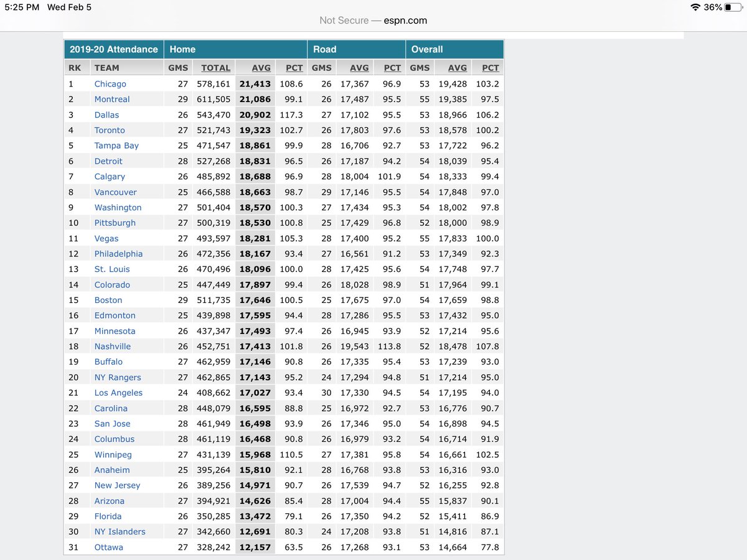Open the Carolina team link

[111, 408]
